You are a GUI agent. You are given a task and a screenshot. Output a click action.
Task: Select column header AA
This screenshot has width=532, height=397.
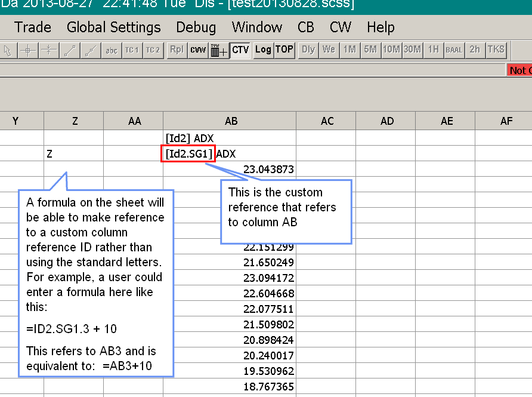click(x=134, y=121)
